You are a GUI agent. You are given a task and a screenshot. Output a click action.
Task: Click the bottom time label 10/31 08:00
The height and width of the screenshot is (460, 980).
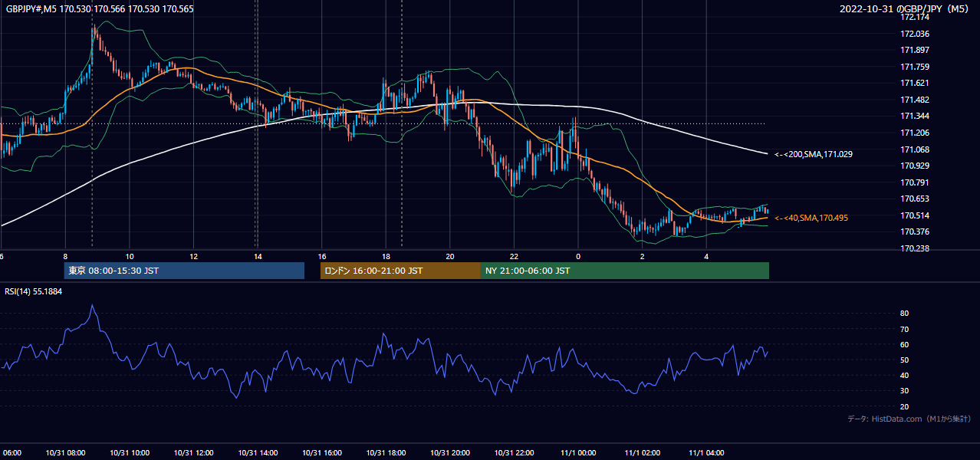point(65,452)
